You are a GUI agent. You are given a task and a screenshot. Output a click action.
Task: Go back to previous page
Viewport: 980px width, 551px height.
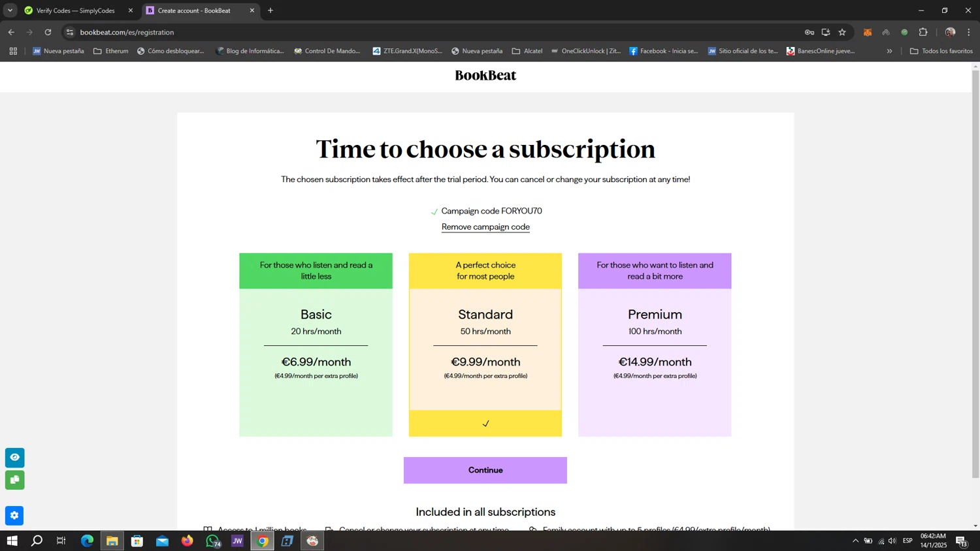11,32
